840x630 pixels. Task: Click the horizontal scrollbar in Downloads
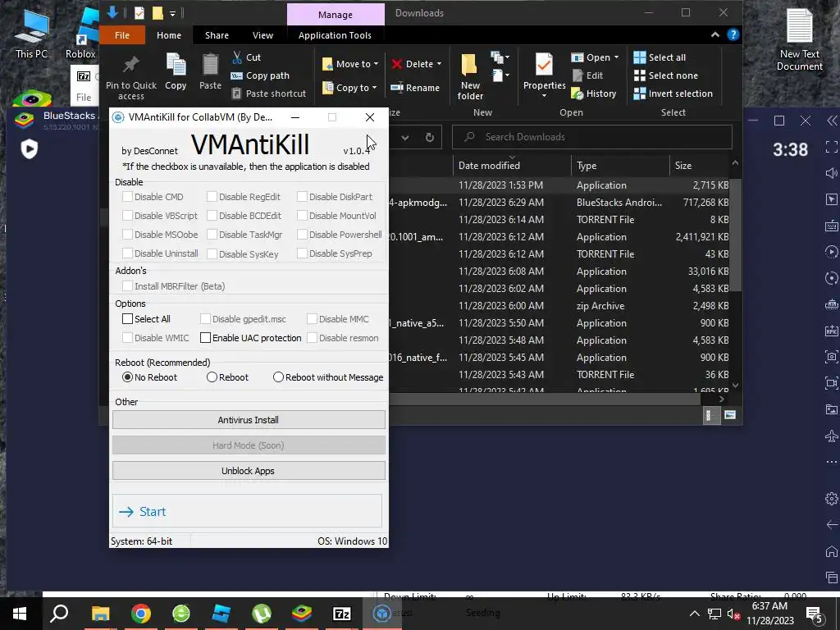pyautogui.click(x=545, y=399)
